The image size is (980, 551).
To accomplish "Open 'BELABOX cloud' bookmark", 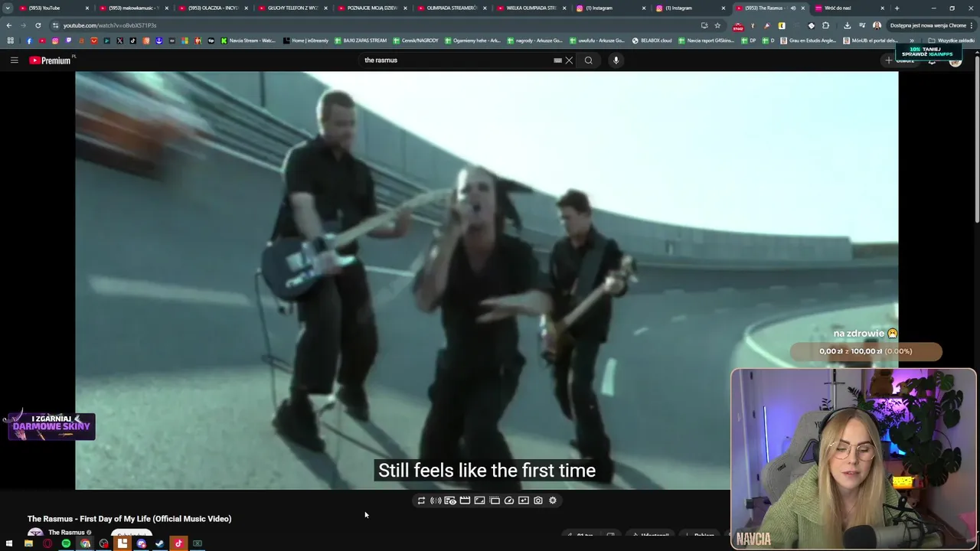I will (652, 41).
